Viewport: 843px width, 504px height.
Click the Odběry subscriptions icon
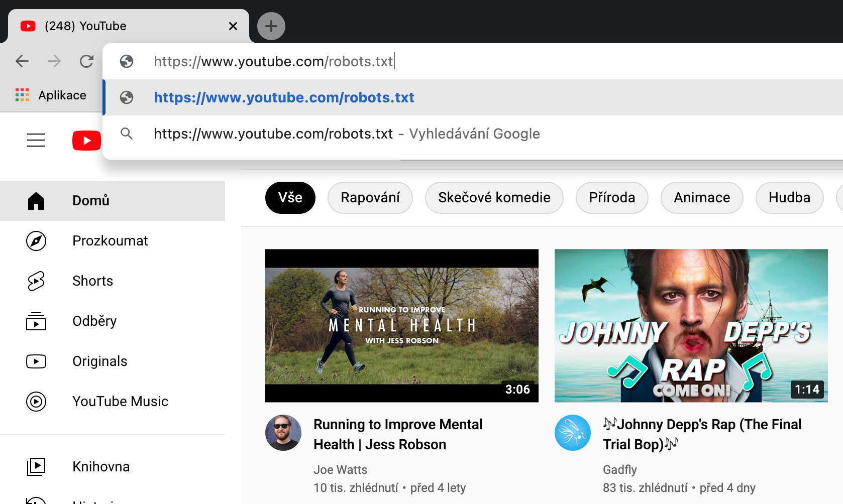tap(36, 321)
